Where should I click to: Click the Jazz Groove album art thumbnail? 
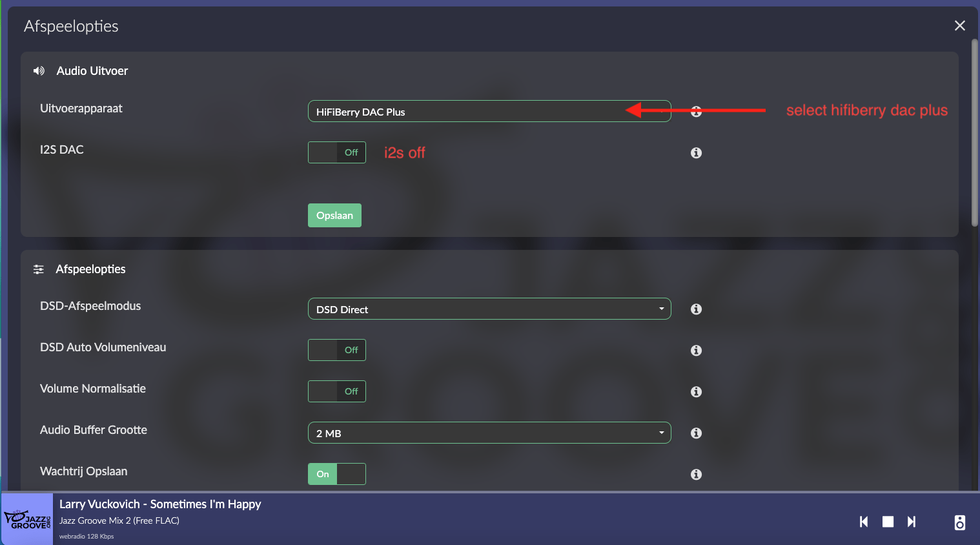click(x=27, y=519)
